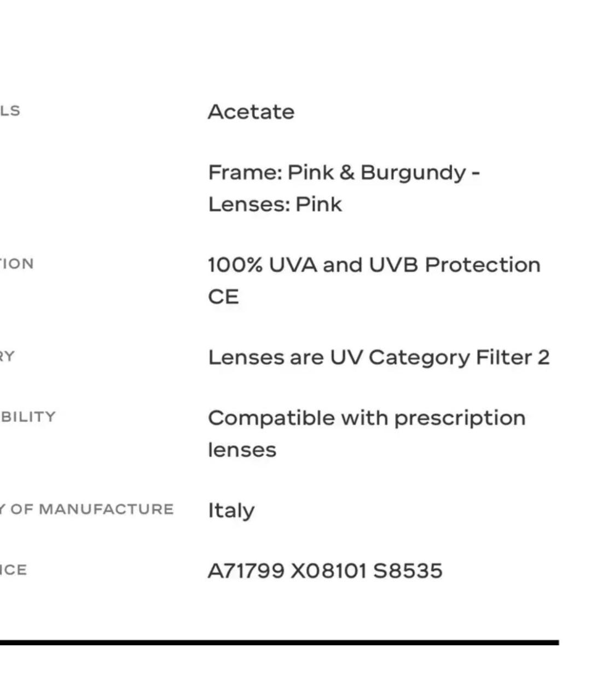Click the truncated 'TION' protection label
This screenshot has height=700, width=591.
coord(17,264)
